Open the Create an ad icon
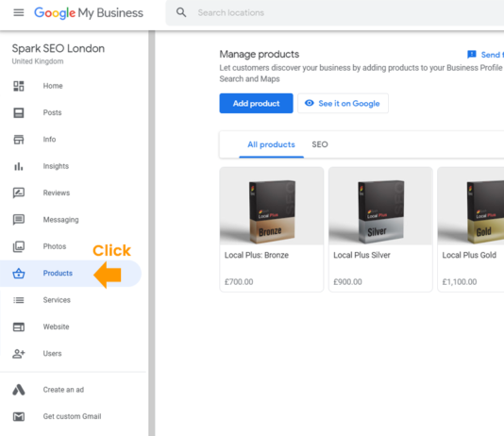This screenshot has width=504, height=436. click(x=19, y=390)
